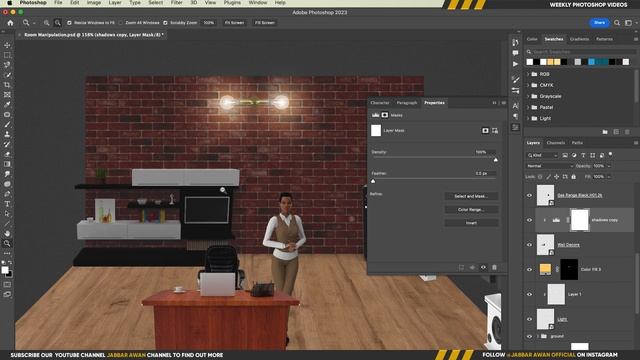Click the Color Range button

471,210
